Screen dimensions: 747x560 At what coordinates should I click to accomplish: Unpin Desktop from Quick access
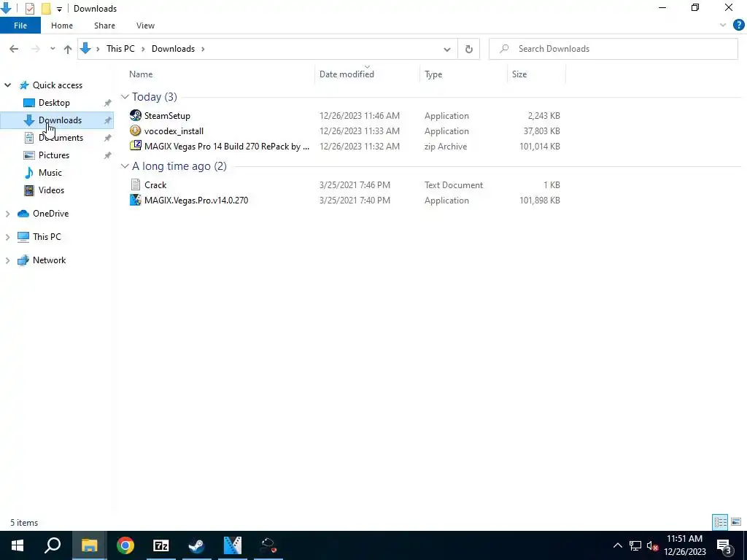[108, 103]
